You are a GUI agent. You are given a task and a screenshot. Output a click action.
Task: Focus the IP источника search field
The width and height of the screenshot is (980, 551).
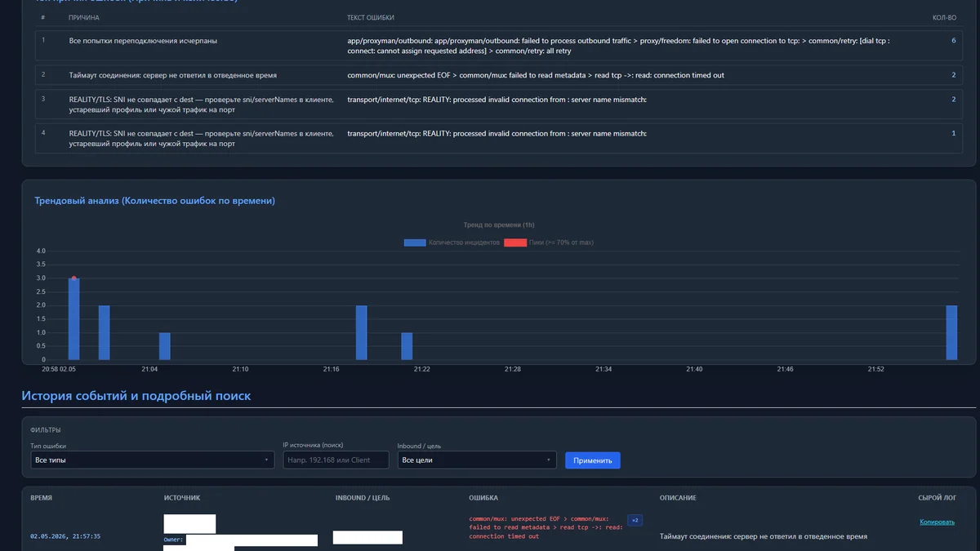(x=336, y=460)
